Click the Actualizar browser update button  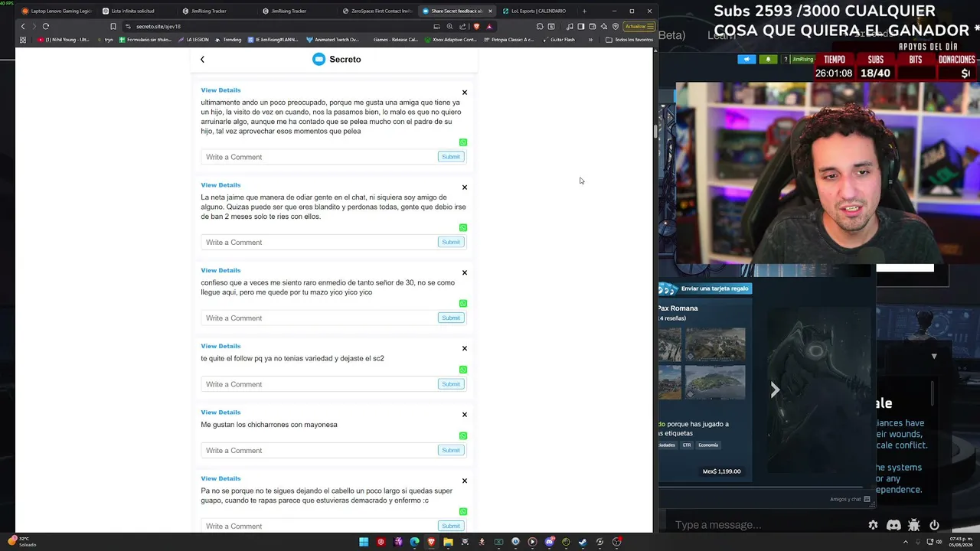(639, 26)
